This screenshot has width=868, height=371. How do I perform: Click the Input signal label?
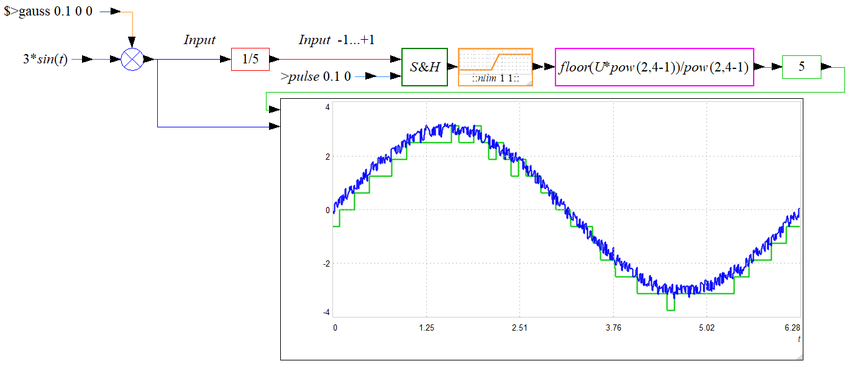pyautogui.click(x=199, y=40)
